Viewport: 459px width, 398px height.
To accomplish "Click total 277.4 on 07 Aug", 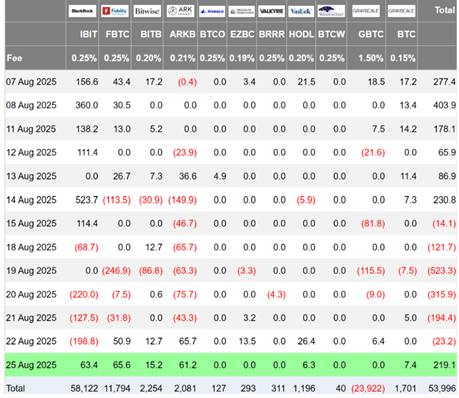I will tap(444, 82).
